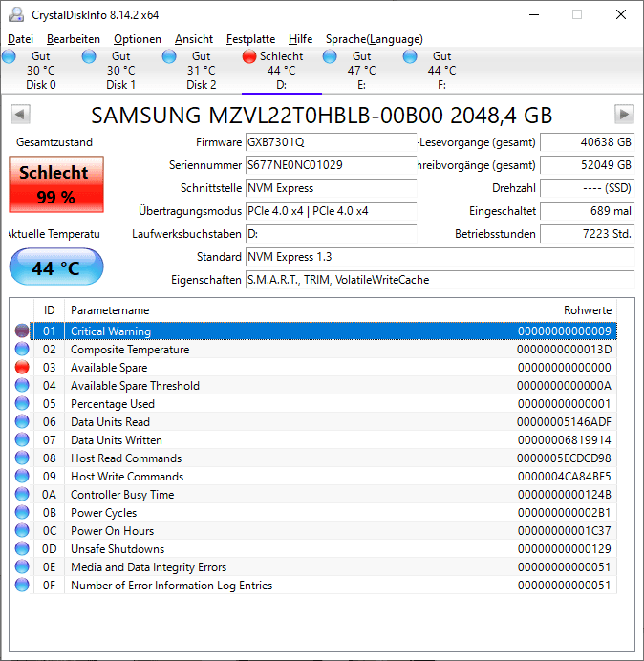Click the blue orb beside Percentage Used
The height and width of the screenshot is (661, 644).
pos(22,403)
